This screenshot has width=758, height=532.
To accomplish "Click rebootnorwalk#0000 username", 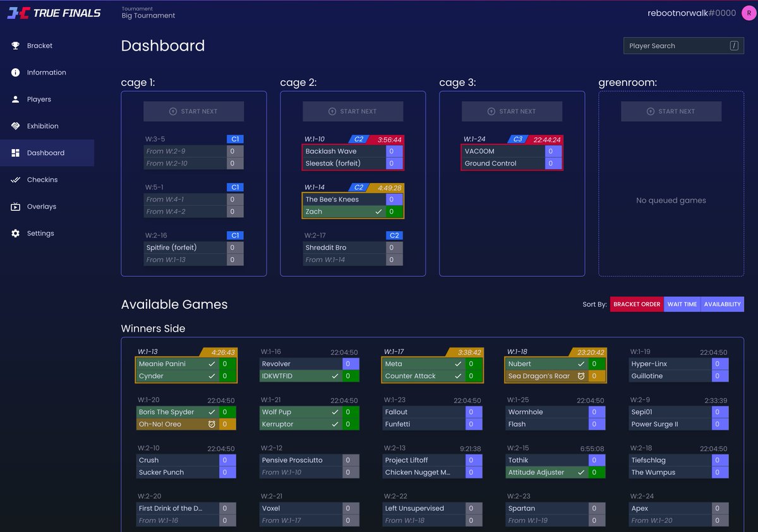I will click(x=692, y=13).
